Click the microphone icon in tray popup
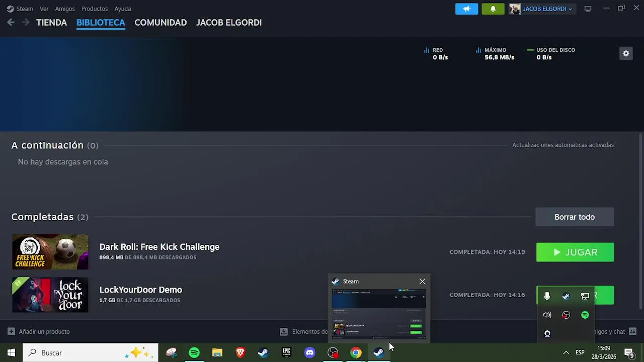644x362 pixels. coord(547,296)
